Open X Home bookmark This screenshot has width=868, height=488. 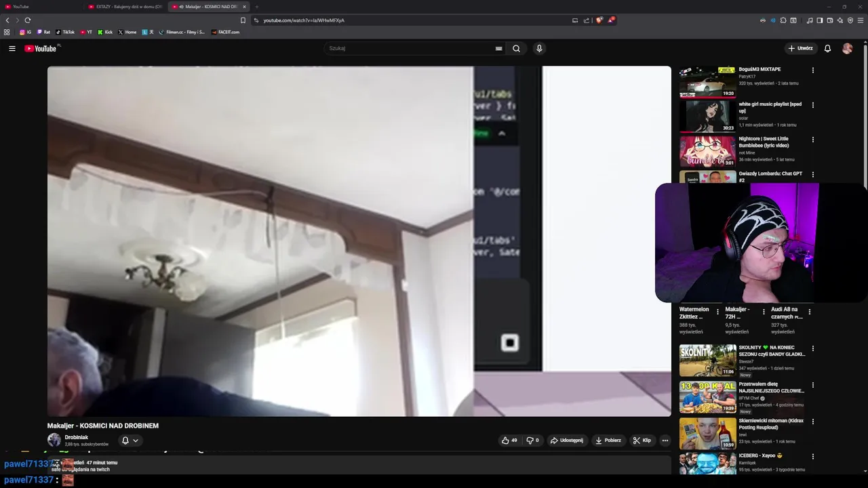point(127,32)
